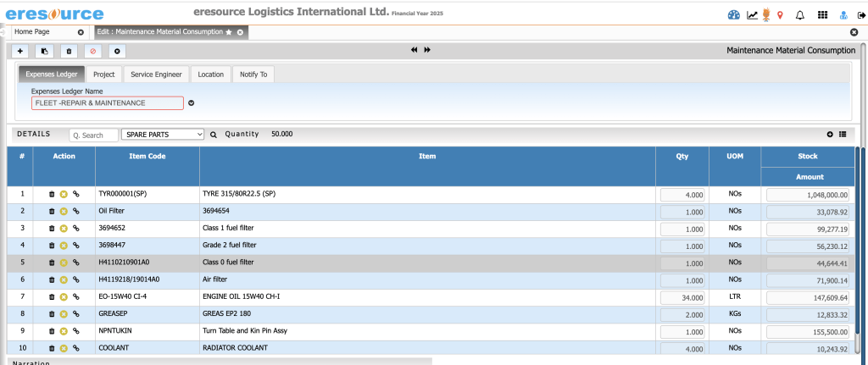The height and width of the screenshot is (365, 868).
Task: Toggle the favorite star on the Maintenance tab
Action: click(x=229, y=31)
